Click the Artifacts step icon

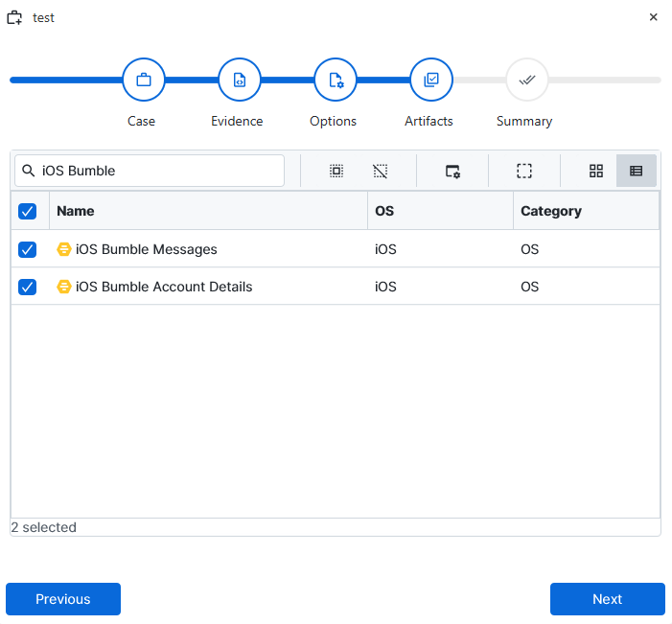click(x=431, y=81)
